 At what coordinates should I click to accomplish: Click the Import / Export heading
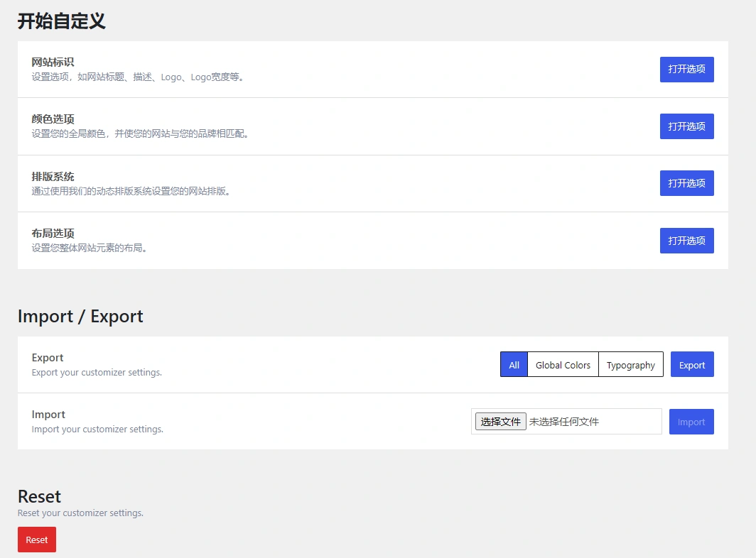[80, 317]
